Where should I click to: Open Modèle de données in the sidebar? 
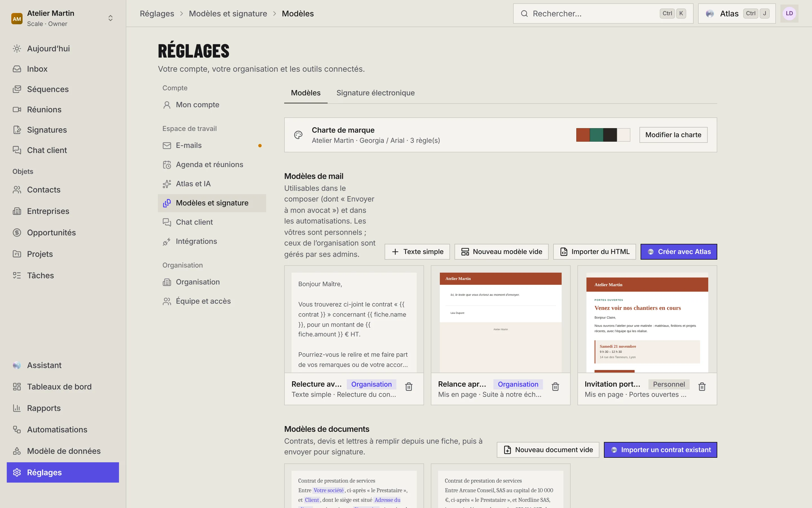[x=63, y=451]
